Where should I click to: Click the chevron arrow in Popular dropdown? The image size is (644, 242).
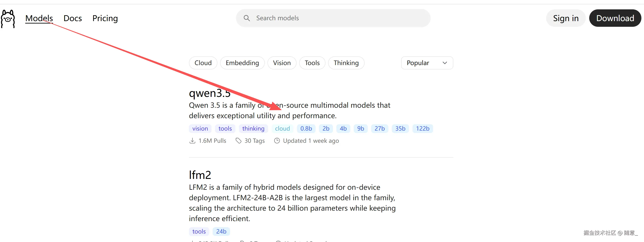pos(444,63)
